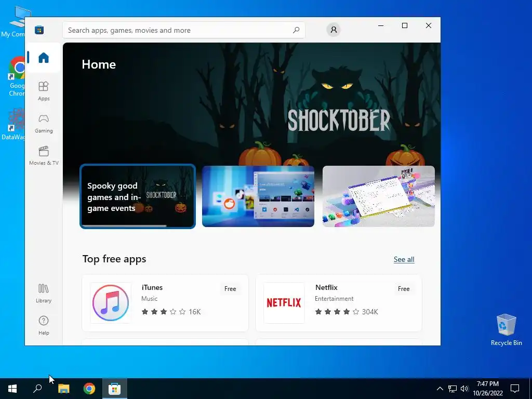Click the search magnifier icon

[x=296, y=30]
